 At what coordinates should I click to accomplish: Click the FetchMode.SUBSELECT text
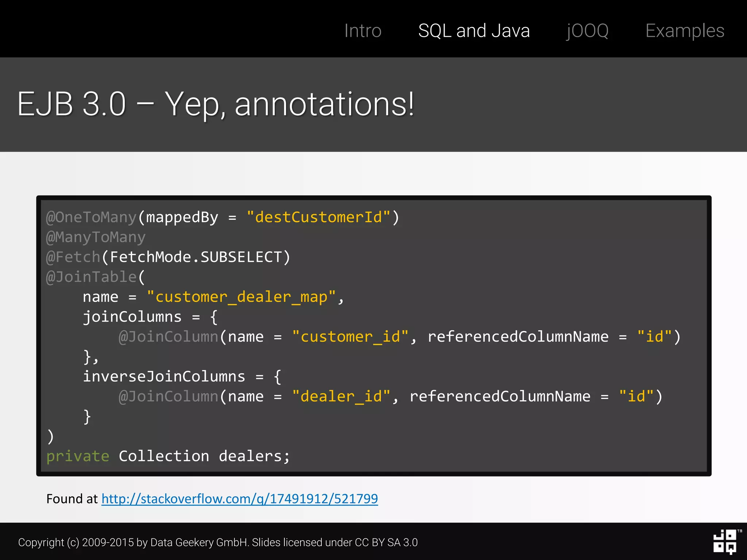196,257
